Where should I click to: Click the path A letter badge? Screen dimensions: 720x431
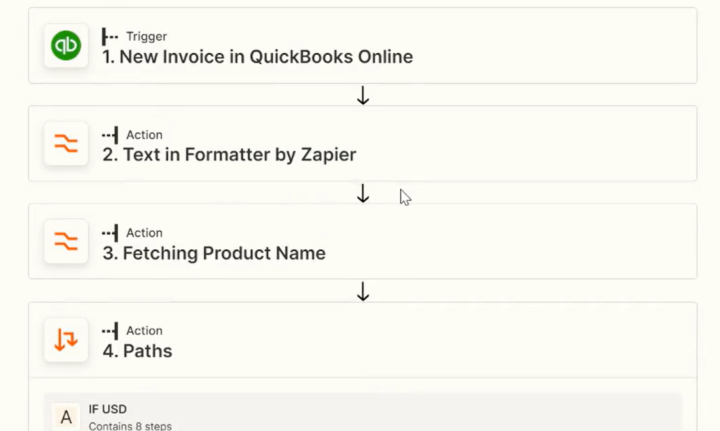point(66,417)
